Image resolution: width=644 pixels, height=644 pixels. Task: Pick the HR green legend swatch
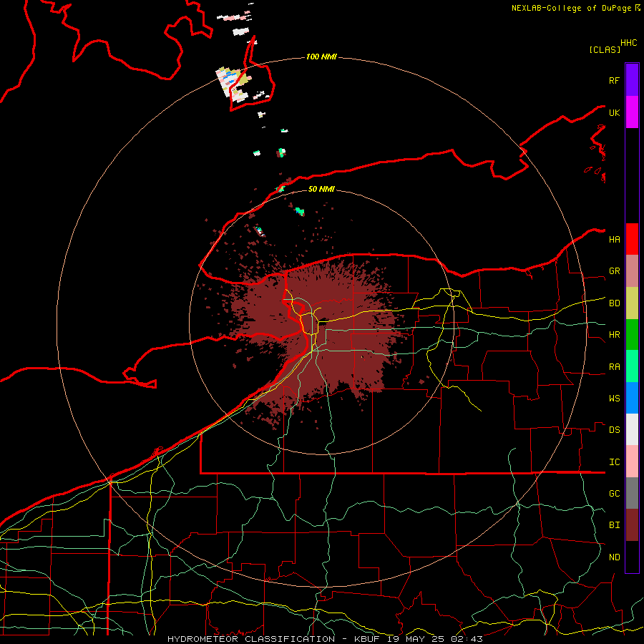(632, 334)
